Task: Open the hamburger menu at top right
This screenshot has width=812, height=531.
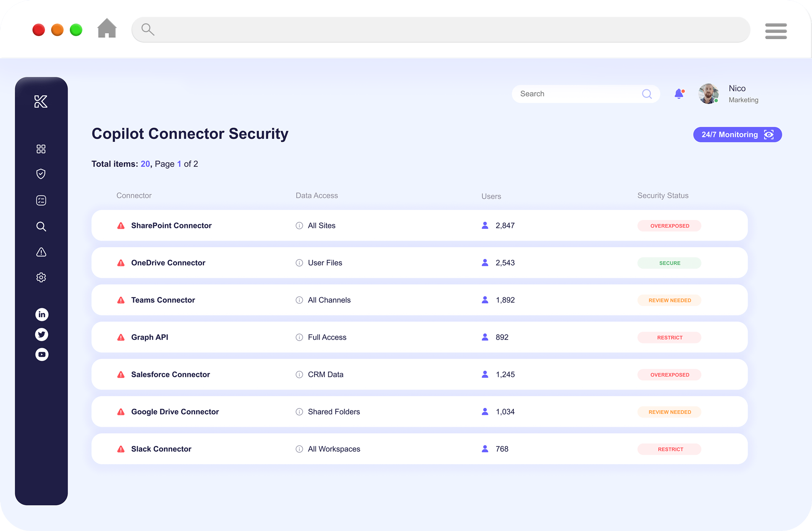Action: pos(776,31)
